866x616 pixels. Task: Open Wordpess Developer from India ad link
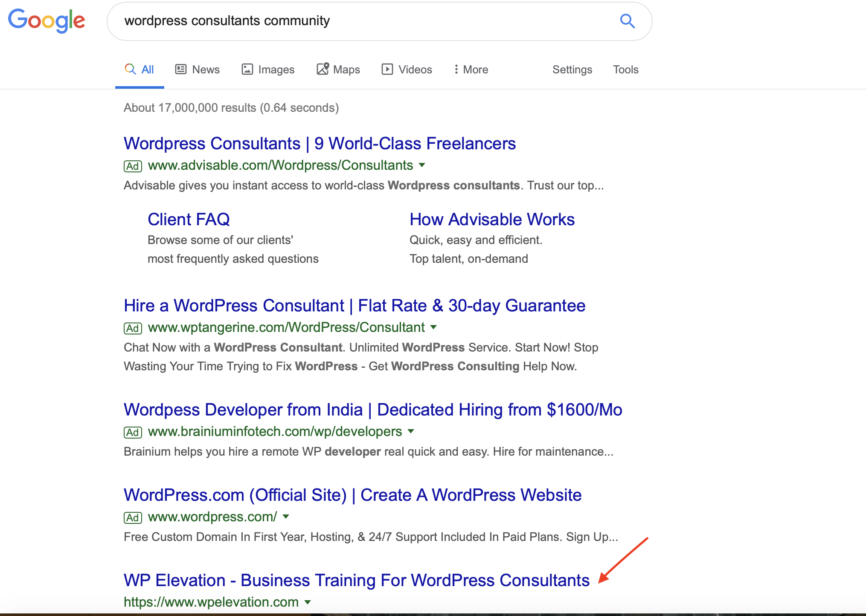pyautogui.click(x=373, y=410)
